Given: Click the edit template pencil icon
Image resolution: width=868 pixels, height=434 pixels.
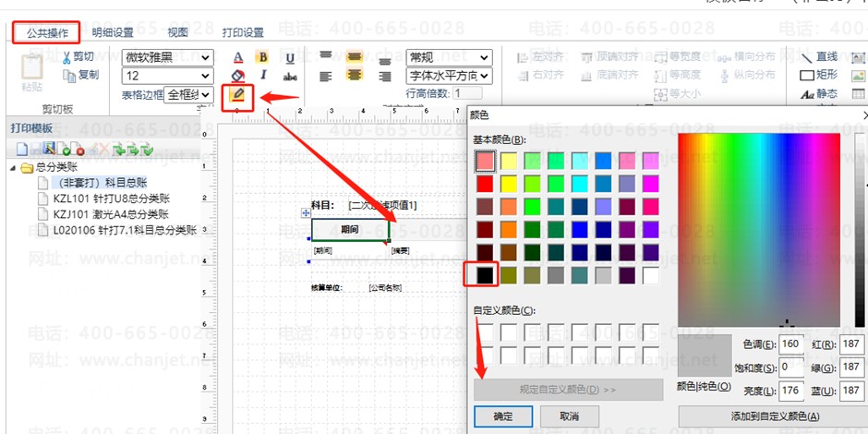Looking at the screenshot, I should click(50, 148).
